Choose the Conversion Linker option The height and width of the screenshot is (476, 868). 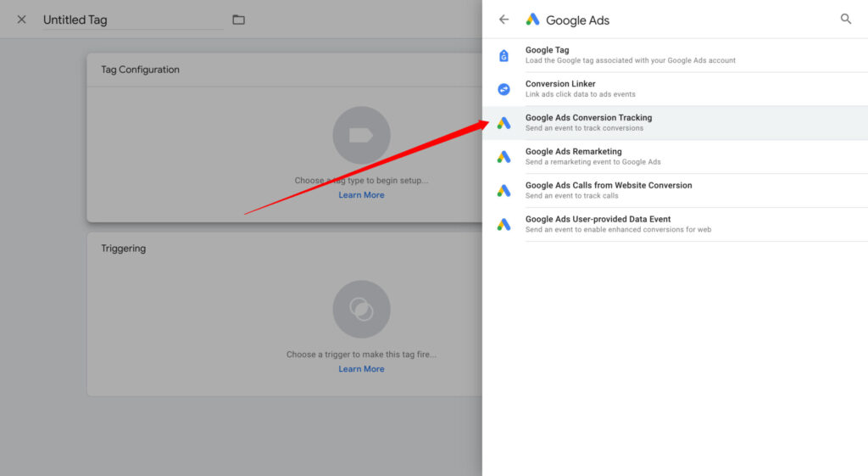click(x=560, y=84)
